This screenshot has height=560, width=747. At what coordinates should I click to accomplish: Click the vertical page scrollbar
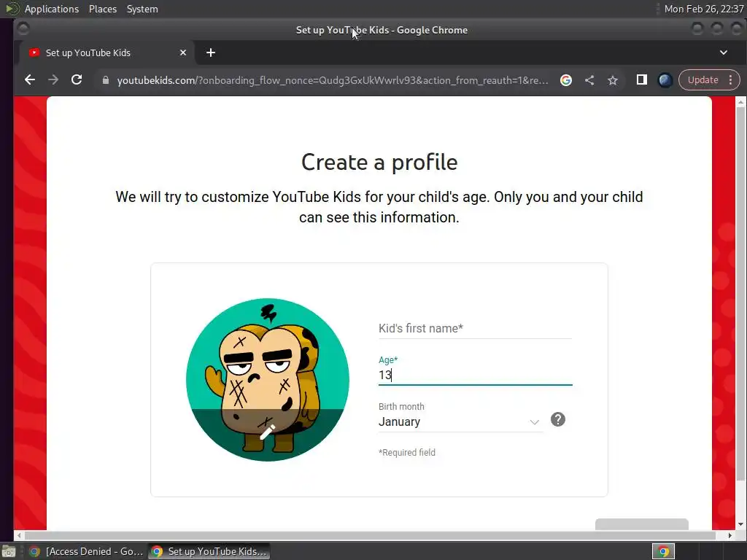tap(740, 294)
